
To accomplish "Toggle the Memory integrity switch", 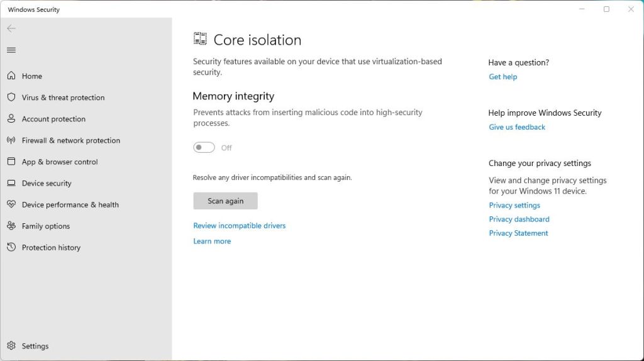I will click(204, 148).
